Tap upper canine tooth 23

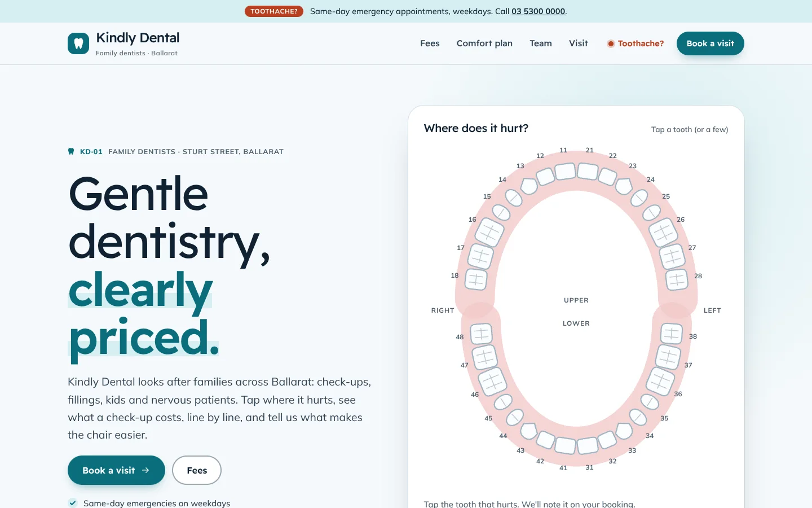tap(624, 186)
